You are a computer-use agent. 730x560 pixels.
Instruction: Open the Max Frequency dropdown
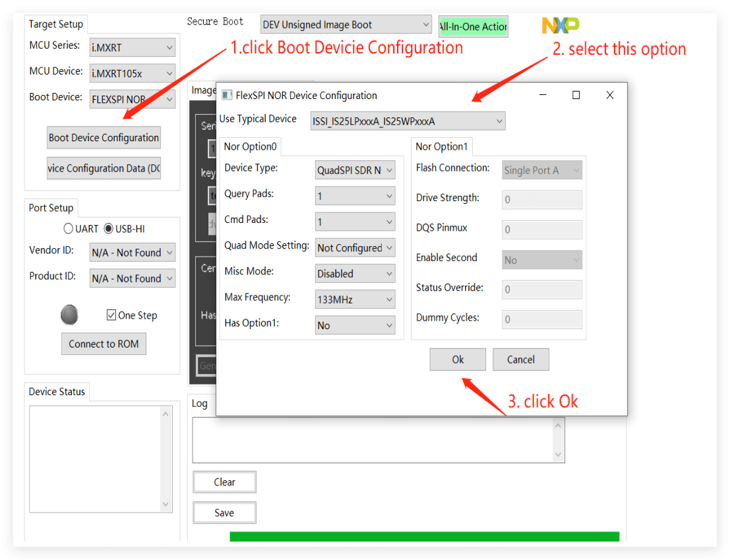click(x=355, y=299)
